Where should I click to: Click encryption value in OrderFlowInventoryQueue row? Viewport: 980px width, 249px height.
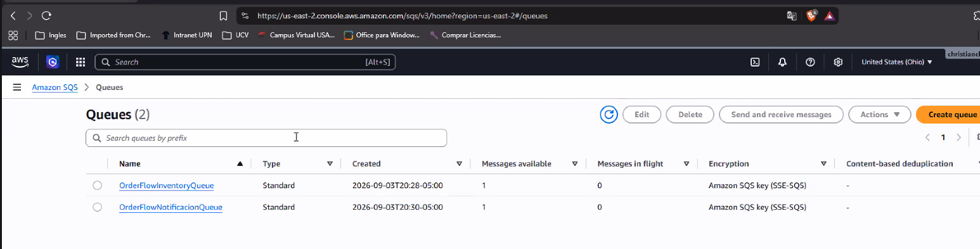[x=757, y=186]
